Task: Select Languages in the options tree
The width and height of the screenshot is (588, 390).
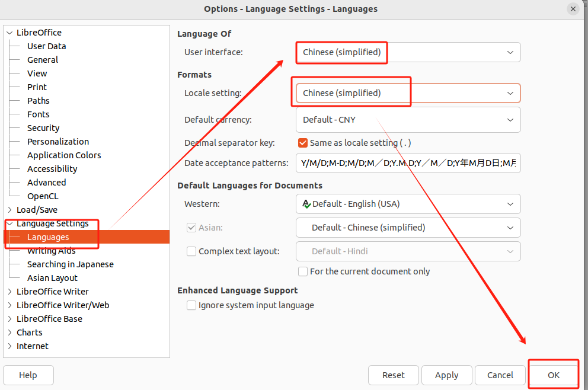Action: [48, 237]
